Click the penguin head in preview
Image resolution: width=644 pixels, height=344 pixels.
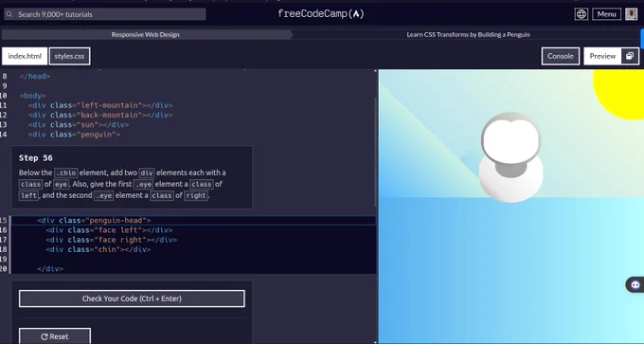(x=510, y=138)
